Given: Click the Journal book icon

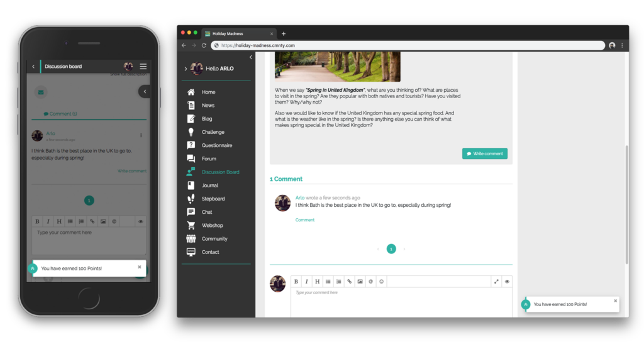Looking at the screenshot, I should 191,185.
